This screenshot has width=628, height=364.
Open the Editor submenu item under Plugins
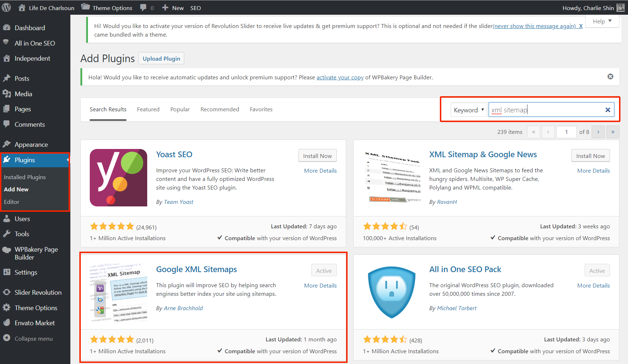(x=11, y=202)
